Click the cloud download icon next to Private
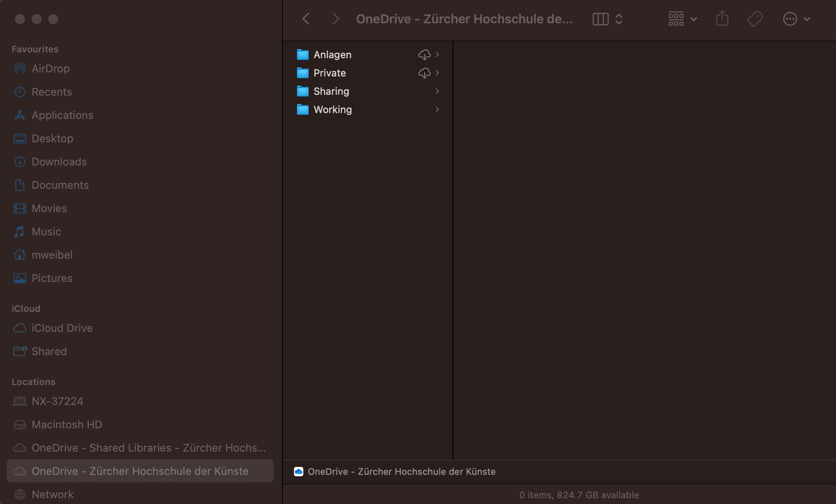This screenshot has height=504, width=836. coord(424,73)
